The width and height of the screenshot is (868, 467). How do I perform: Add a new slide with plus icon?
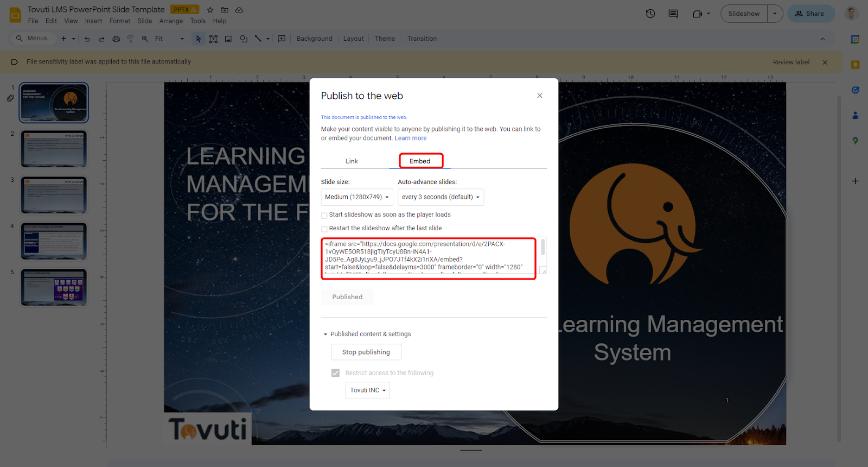[63, 39]
